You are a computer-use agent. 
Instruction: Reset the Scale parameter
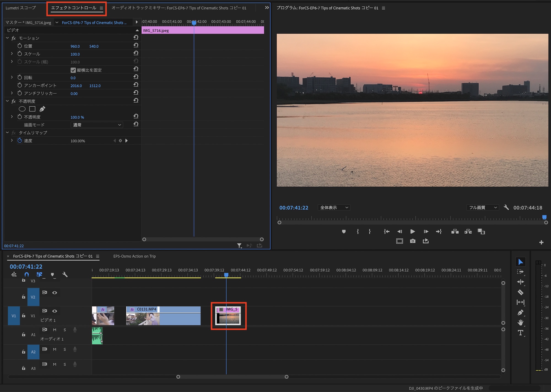136,53
